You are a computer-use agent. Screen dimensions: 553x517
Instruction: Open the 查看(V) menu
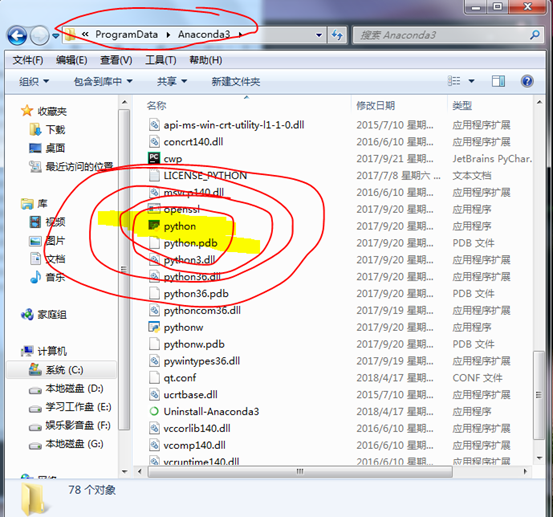point(116,60)
